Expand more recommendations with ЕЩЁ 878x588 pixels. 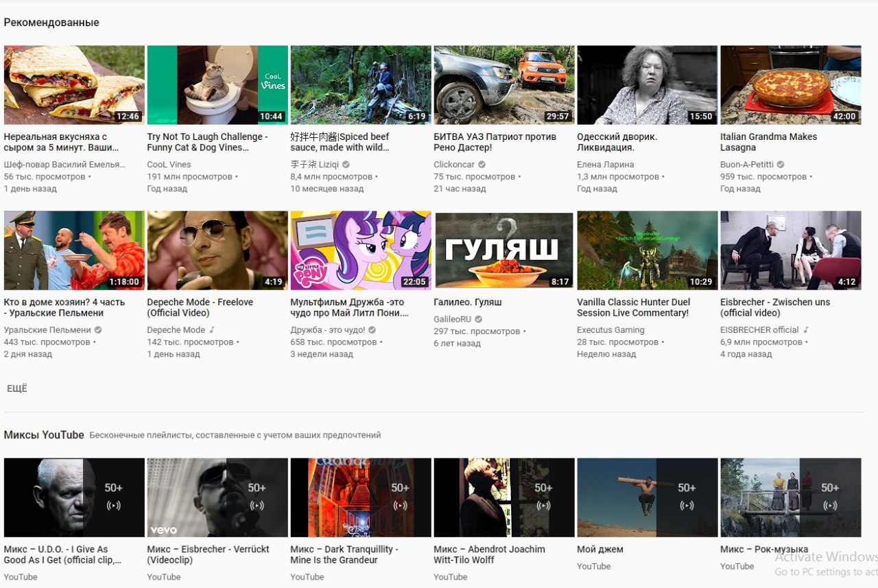(x=17, y=388)
